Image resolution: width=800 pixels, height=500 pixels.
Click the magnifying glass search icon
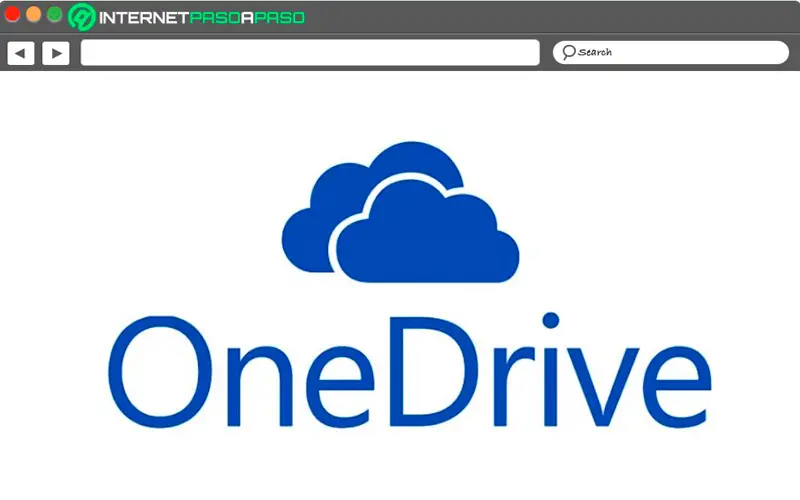[x=569, y=52]
